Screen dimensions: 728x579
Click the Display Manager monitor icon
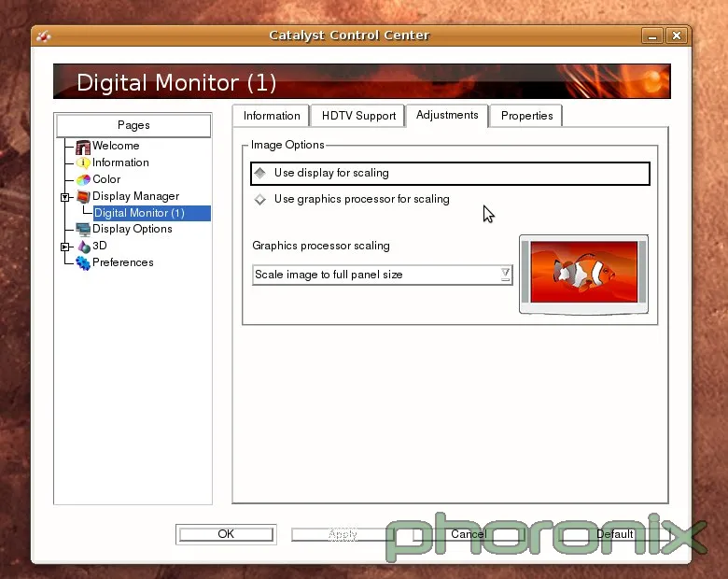click(83, 196)
